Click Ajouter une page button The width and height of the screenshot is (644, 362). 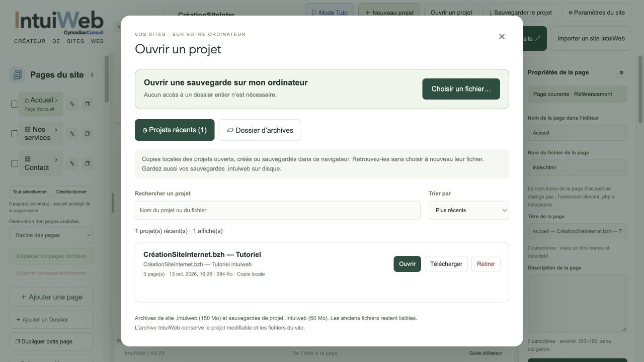click(x=51, y=297)
